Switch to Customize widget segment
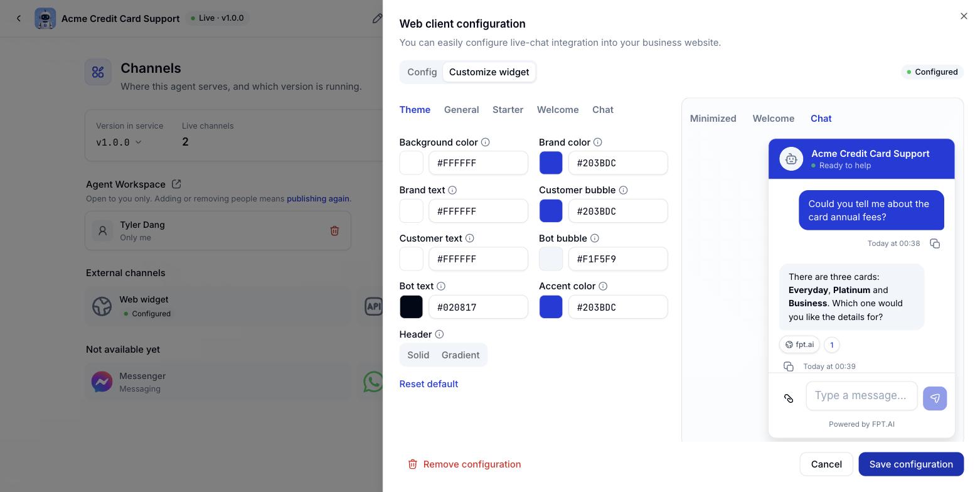Screen dimensions: 980x492 (489, 72)
